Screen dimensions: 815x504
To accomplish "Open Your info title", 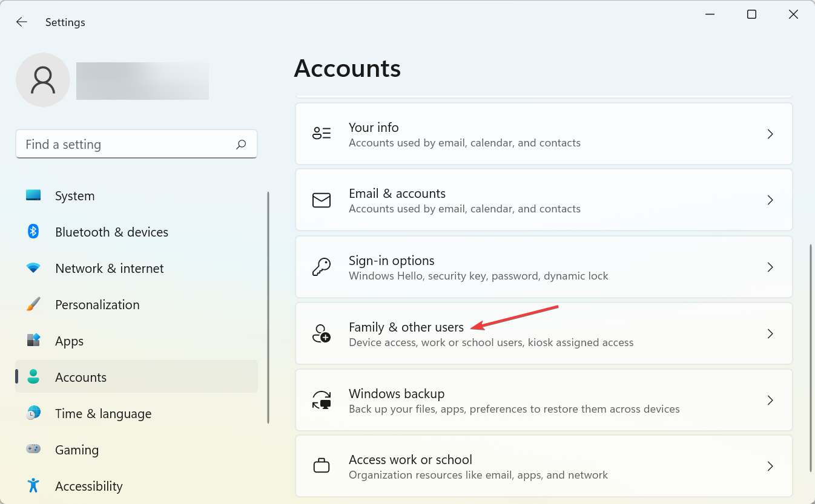I will (374, 127).
